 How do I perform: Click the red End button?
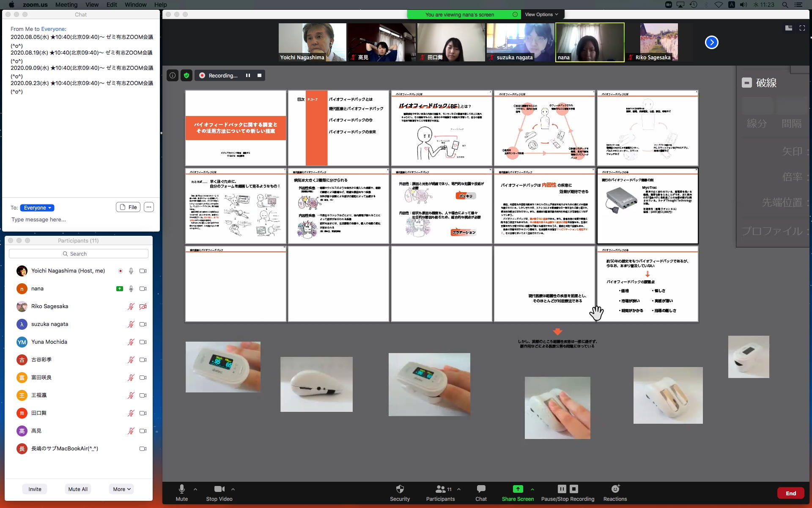point(790,493)
